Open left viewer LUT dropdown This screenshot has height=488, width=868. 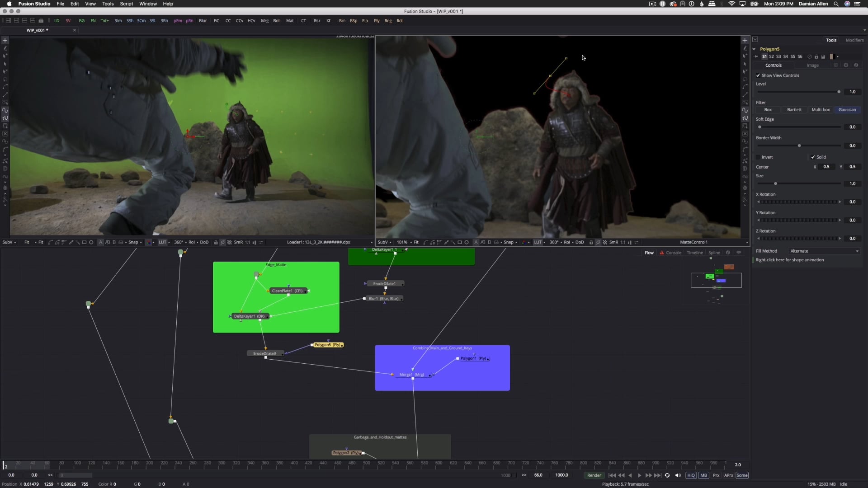164,243
